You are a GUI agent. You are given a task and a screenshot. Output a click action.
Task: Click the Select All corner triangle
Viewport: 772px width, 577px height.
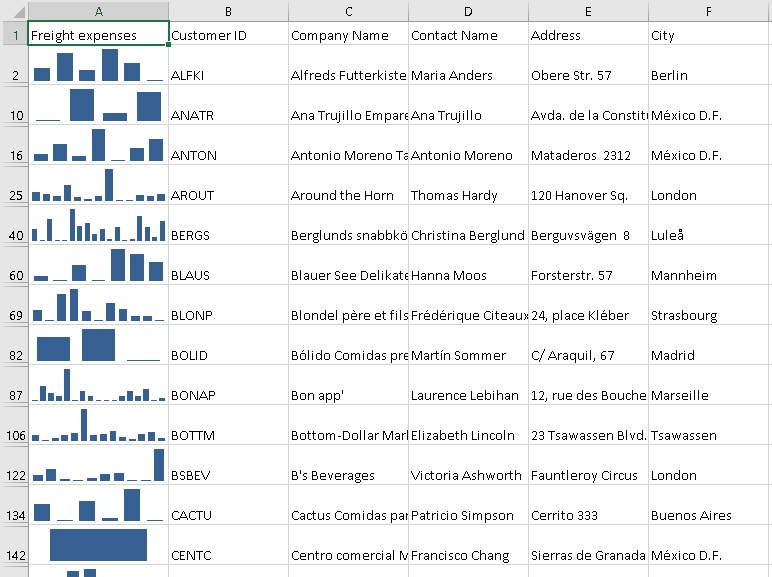point(14,10)
